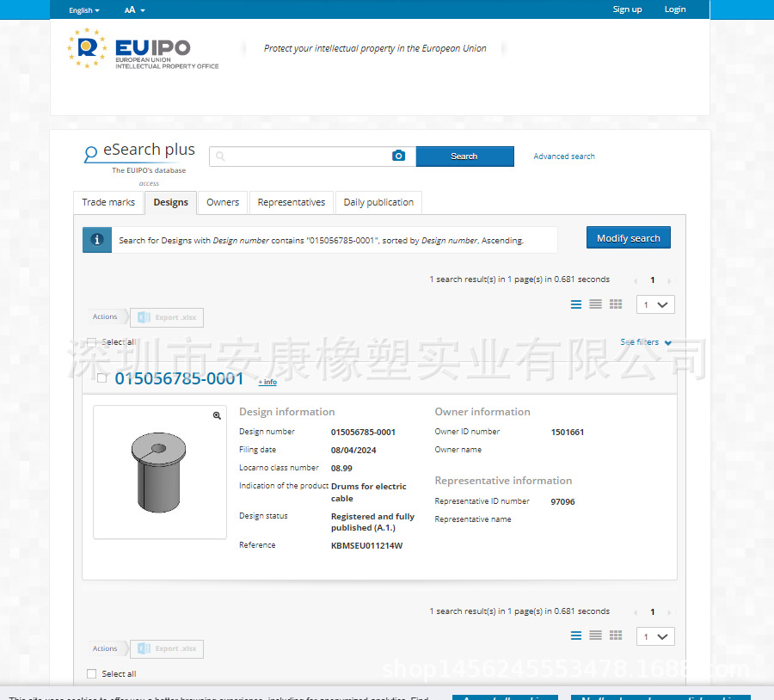Tick the top Select all checkbox
Viewport: 774px width, 700px height.
(91, 342)
